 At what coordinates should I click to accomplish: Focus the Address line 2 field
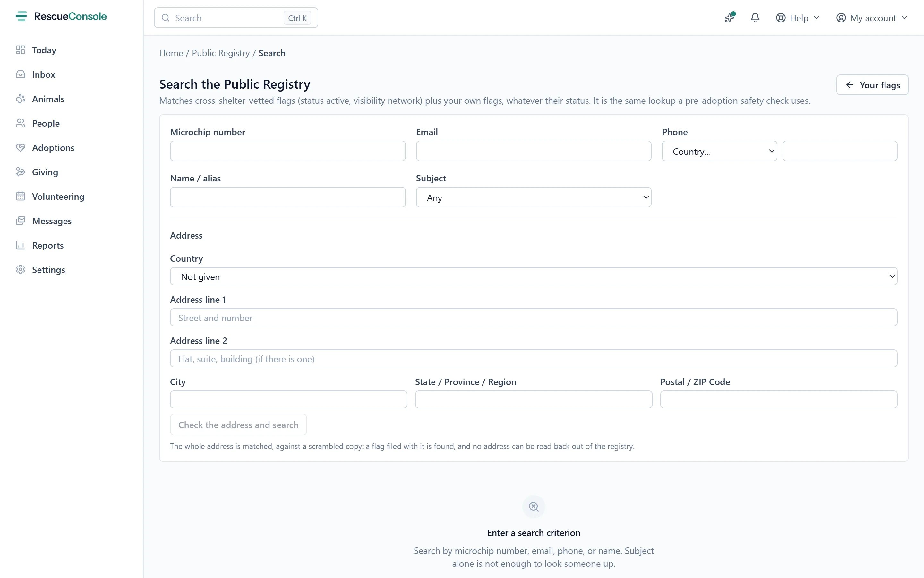[534, 359]
